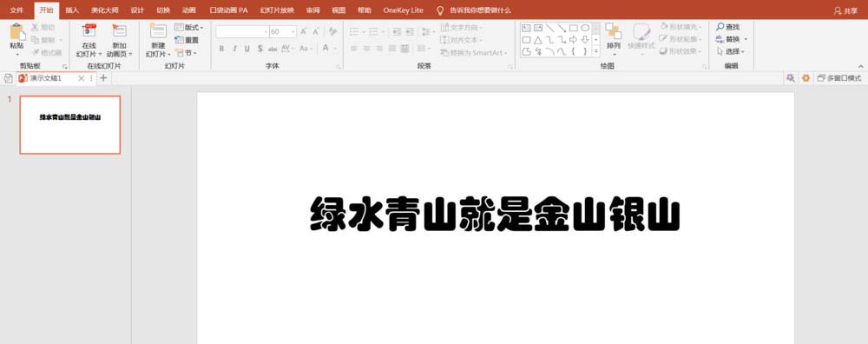Select the triangle shape in gallery
The height and width of the screenshot is (344, 868).
(537, 40)
